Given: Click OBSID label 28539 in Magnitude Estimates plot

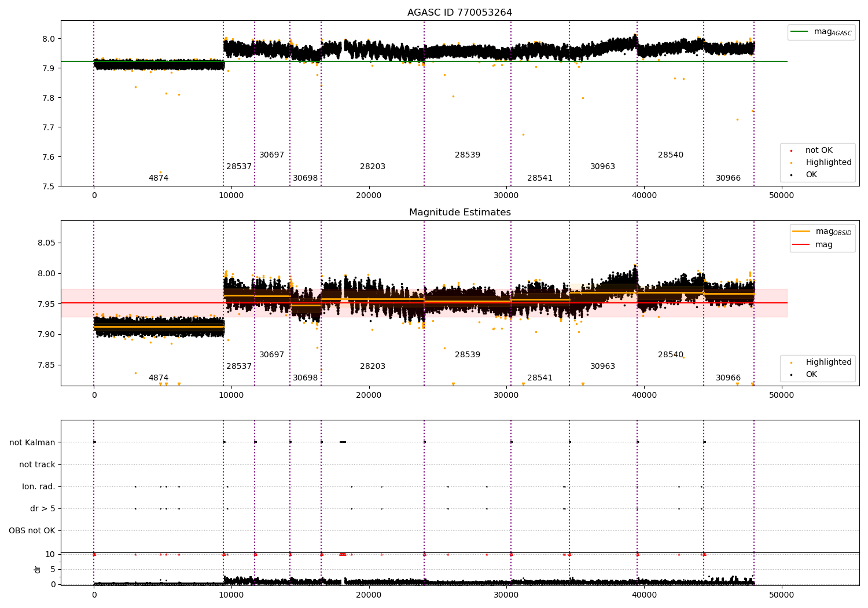Looking at the screenshot, I should click(468, 355).
